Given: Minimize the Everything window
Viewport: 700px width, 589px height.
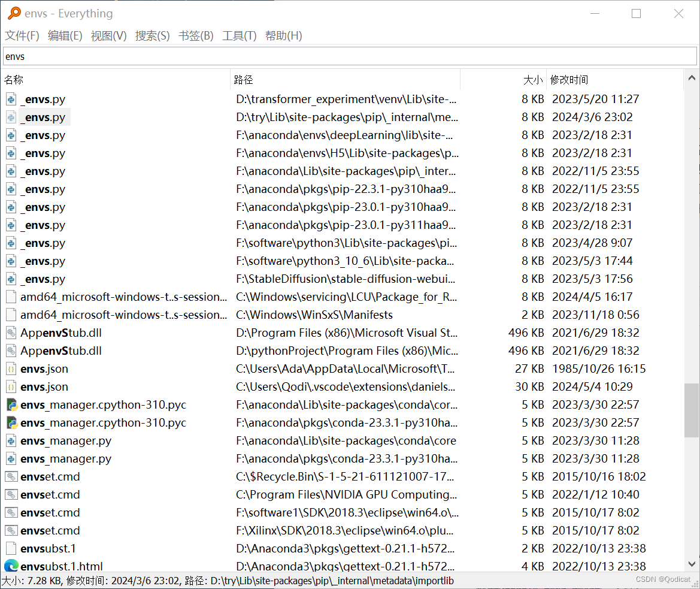Looking at the screenshot, I should click(595, 13).
